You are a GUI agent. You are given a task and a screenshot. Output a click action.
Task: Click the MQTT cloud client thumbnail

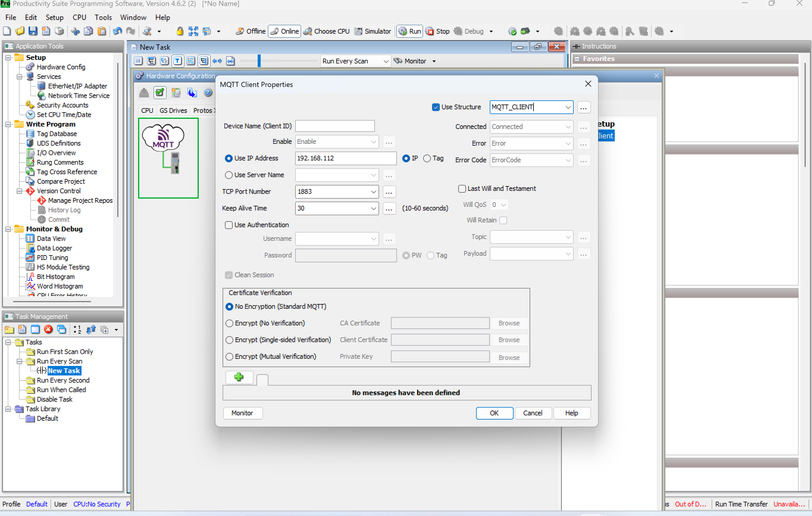168,158
